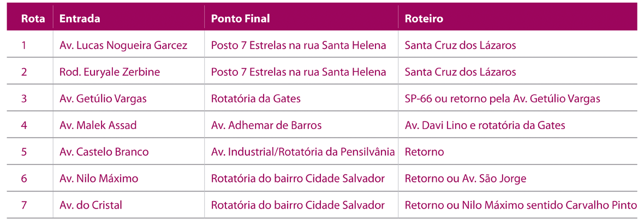644x220 pixels.
Task: Click the Rota column header
Action: coord(33,19)
